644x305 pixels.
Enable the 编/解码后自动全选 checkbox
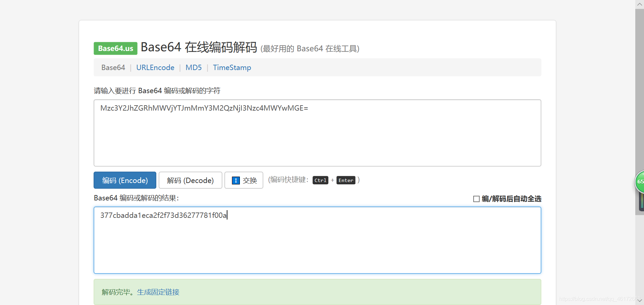(476, 199)
